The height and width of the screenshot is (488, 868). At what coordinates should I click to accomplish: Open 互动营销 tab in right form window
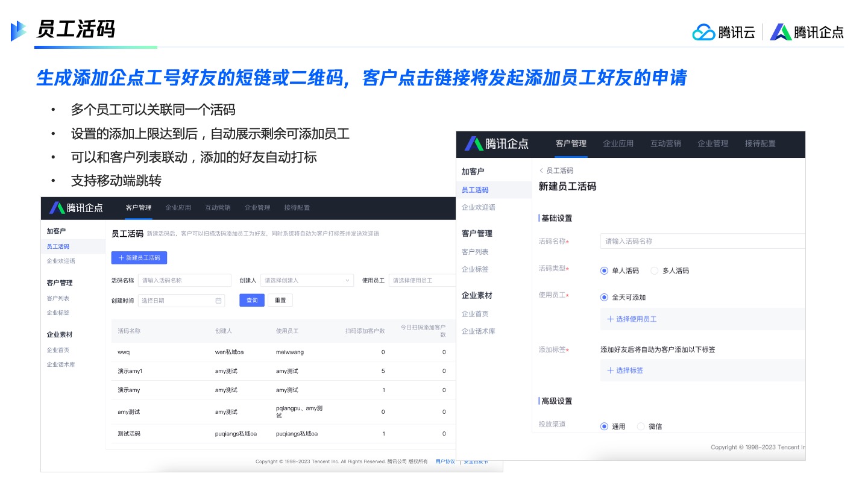[665, 143]
